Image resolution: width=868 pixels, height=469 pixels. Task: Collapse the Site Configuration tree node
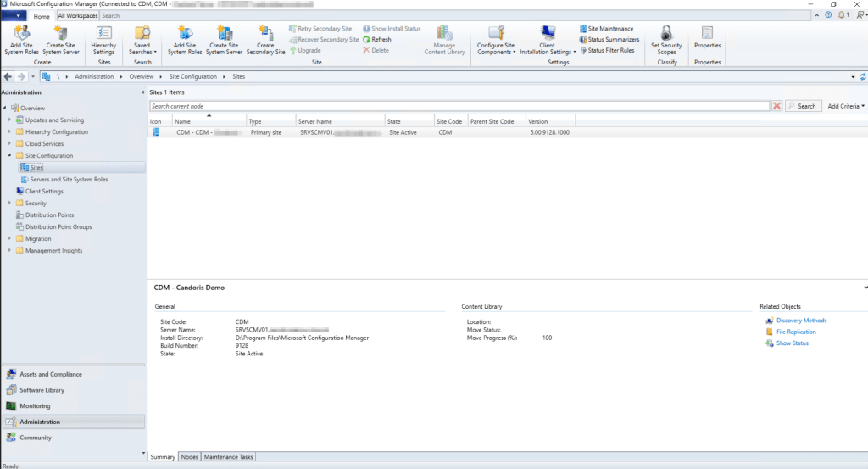pyautogui.click(x=9, y=156)
